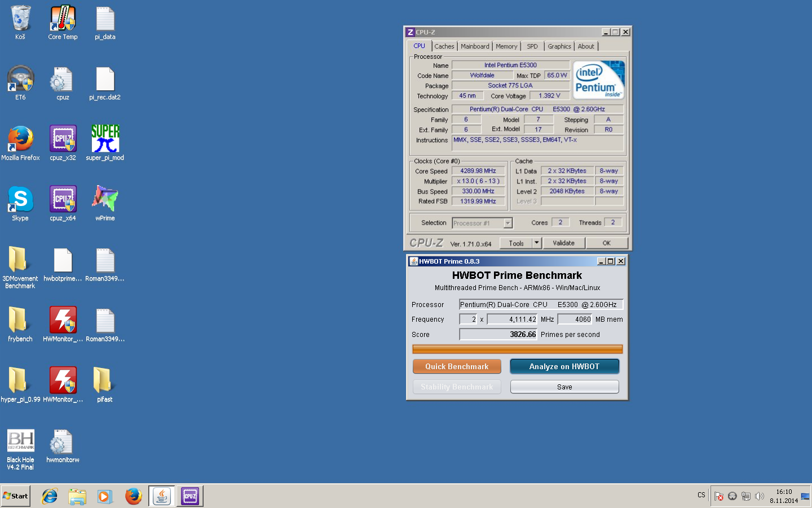This screenshot has height=508, width=812.
Task: Click the HWBOT Prime Processor field
Action: click(541, 305)
